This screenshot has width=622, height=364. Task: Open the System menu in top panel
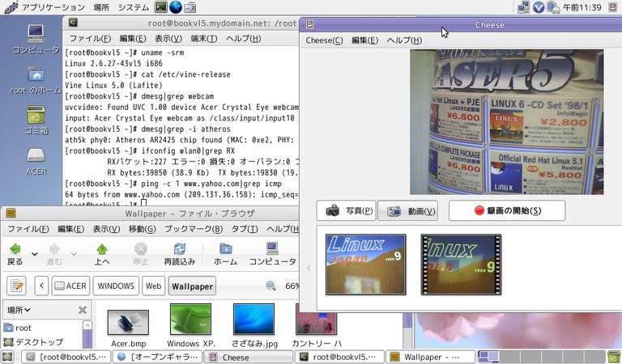(134, 7)
